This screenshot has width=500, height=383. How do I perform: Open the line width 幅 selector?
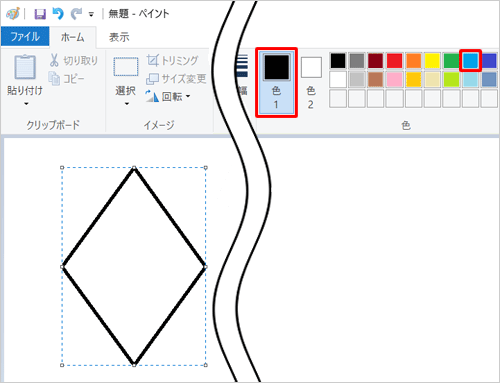tap(242, 75)
